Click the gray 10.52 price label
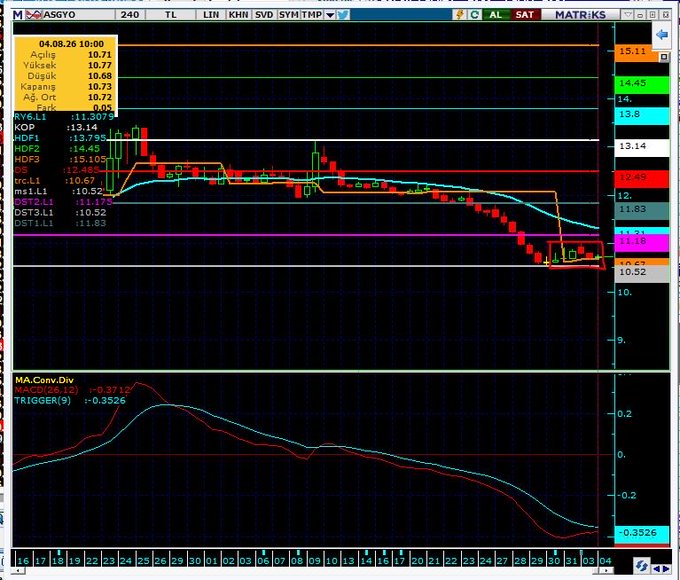This screenshot has height=580, width=680. (x=642, y=273)
